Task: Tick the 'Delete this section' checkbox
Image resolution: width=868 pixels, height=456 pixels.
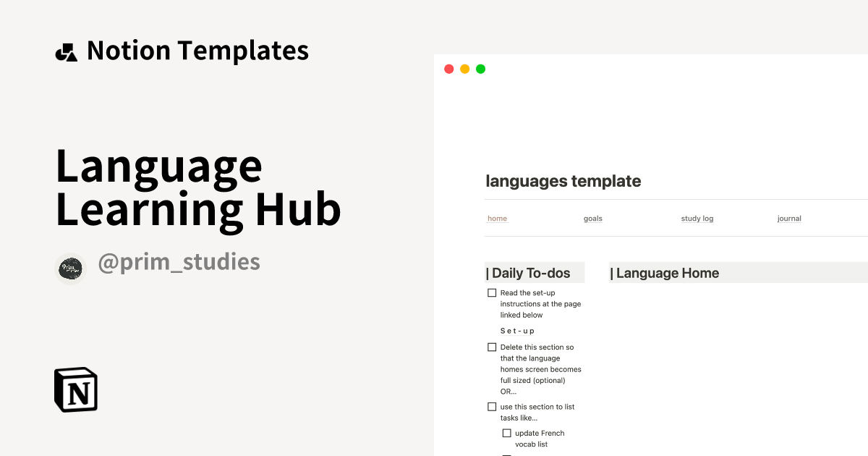Action: (x=492, y=347)
